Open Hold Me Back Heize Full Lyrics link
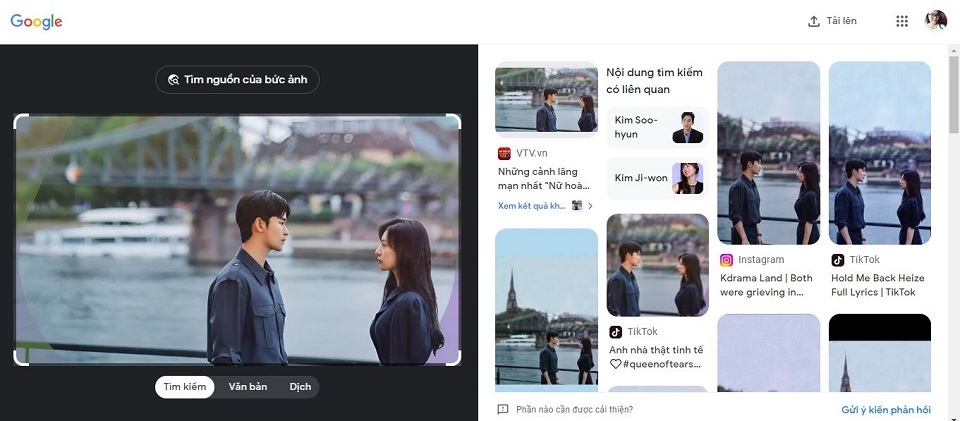This screenshot has height=421, width=960. tap(878, 285)
